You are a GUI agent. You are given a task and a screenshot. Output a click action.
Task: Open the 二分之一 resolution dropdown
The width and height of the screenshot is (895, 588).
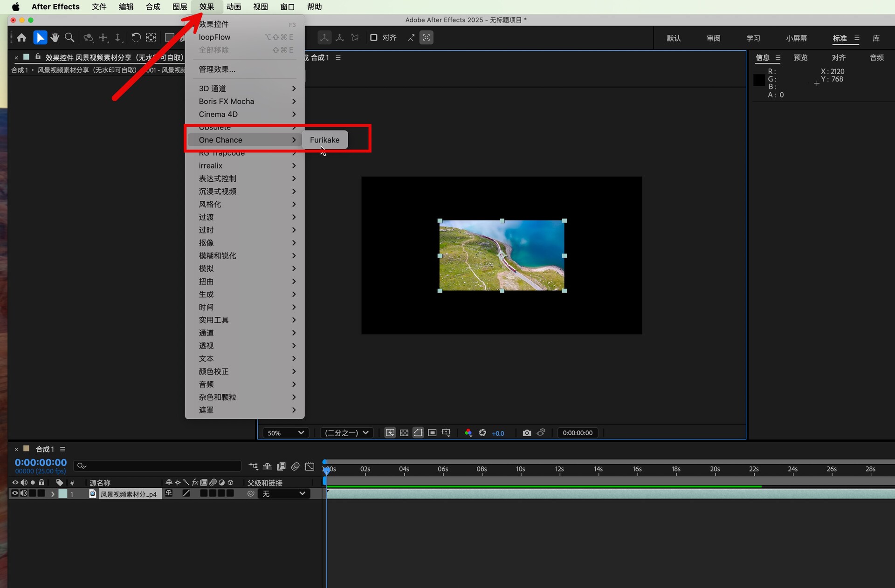pos(346,433)
